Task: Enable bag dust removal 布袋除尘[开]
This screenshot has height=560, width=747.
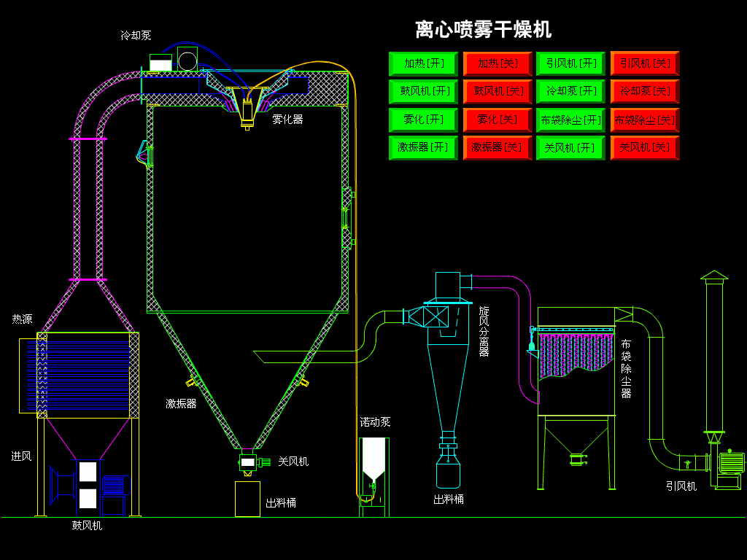Action: pos(570,120)
